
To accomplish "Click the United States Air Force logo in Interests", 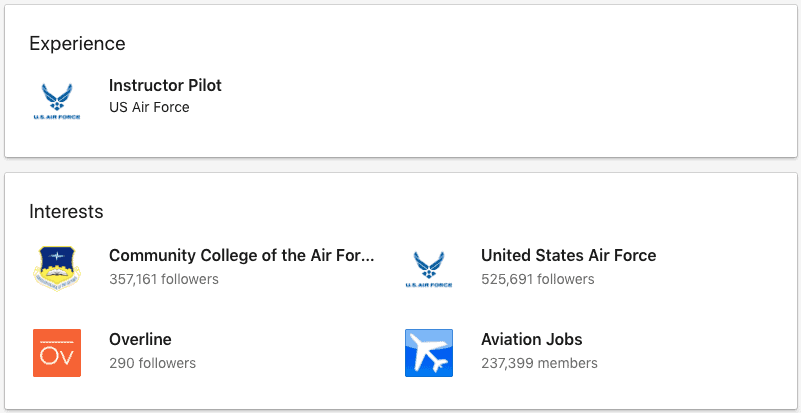I will (x=429, y=269).
